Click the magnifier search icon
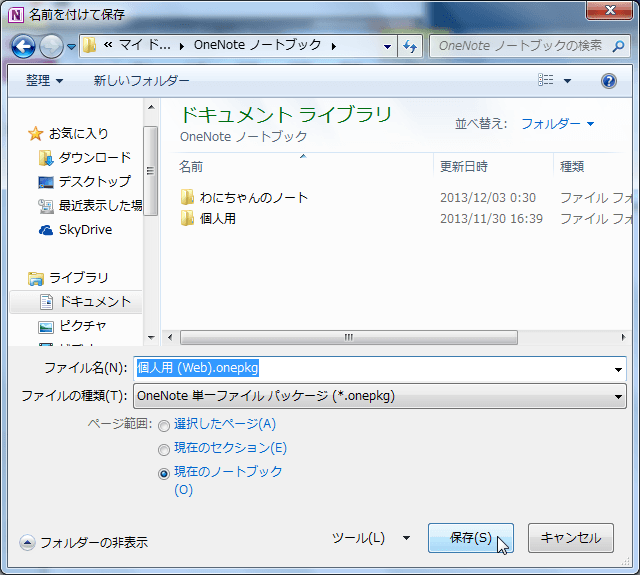Screen dimensions: 640x575 [x=619, y=46]
